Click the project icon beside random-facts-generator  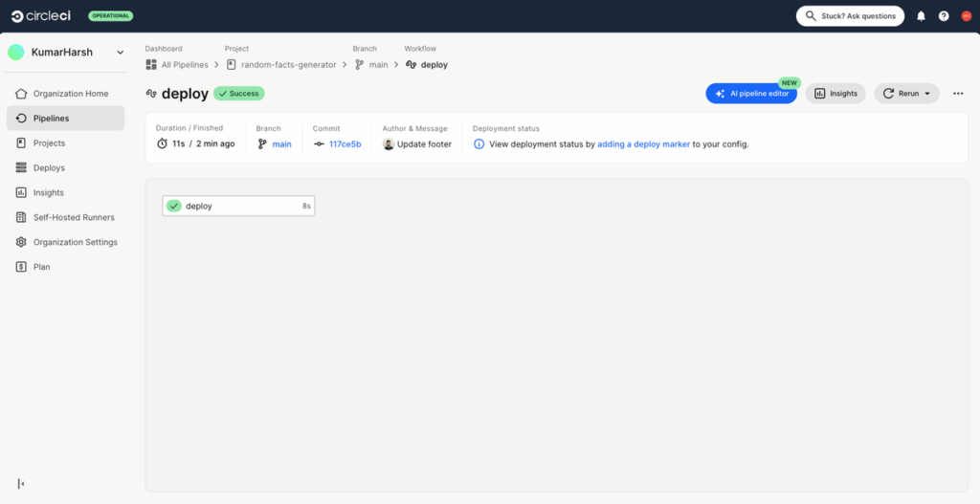(x=232, y=65)
